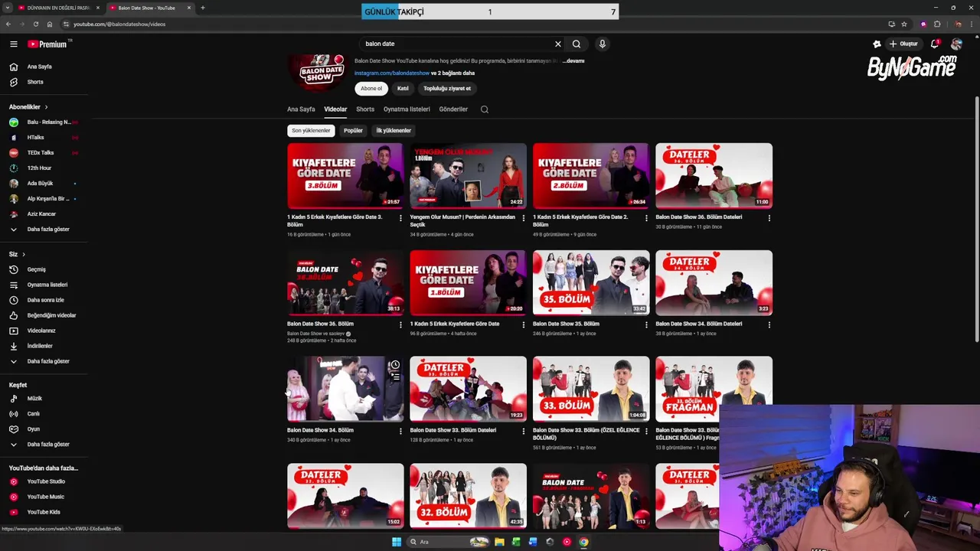The width and height of the screenshot is (980, 551).
Task: Click the search magnifier button
Action: pyautogui.click(x=577, y=44)
